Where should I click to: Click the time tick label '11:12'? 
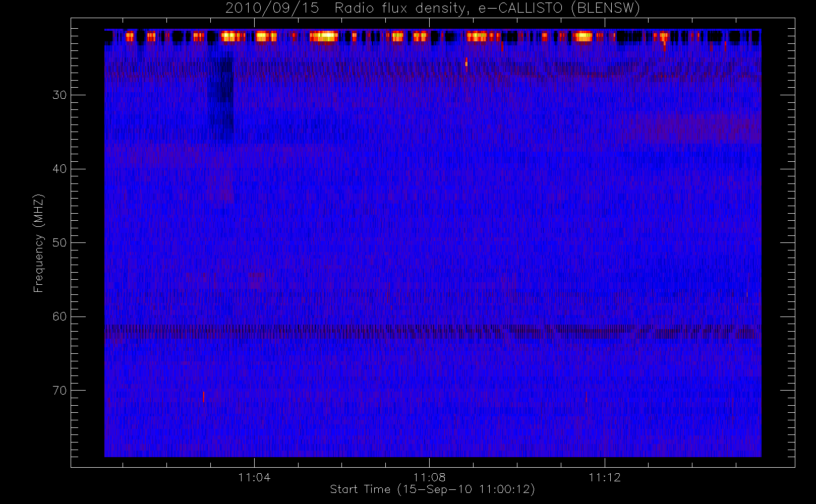(x=605, y=477)
